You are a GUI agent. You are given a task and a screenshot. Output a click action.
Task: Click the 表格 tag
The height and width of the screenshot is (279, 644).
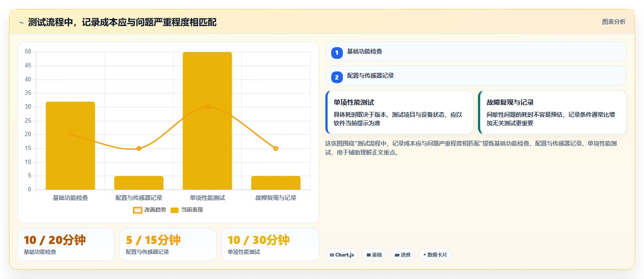[374, 255]
